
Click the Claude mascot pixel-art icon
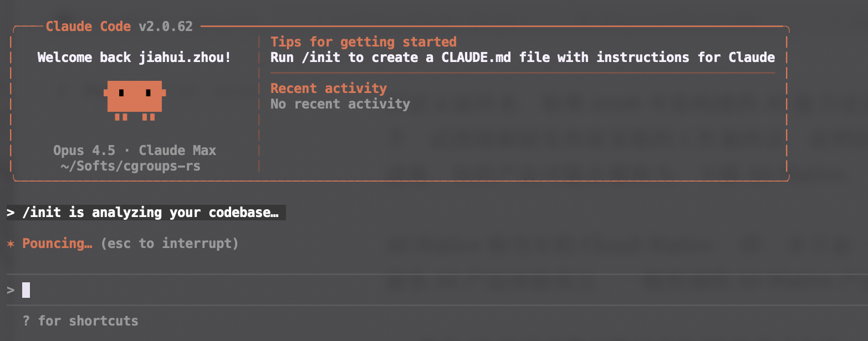pos(135,98)
